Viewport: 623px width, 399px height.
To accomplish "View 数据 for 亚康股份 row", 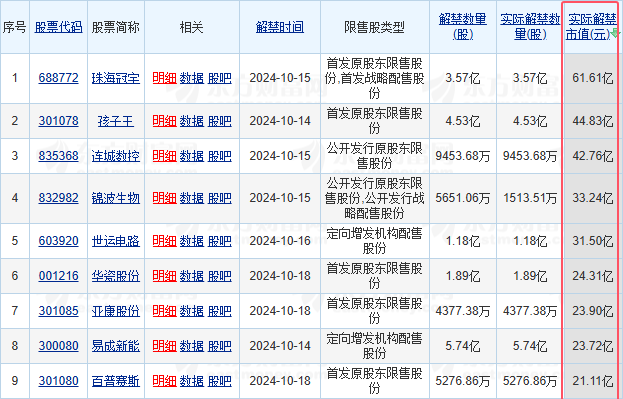I will coord(192,311).
